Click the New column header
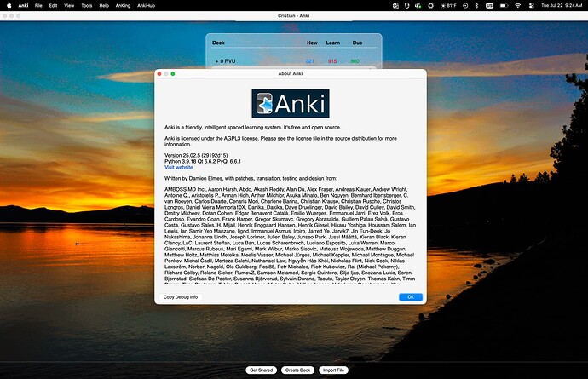 312,43
